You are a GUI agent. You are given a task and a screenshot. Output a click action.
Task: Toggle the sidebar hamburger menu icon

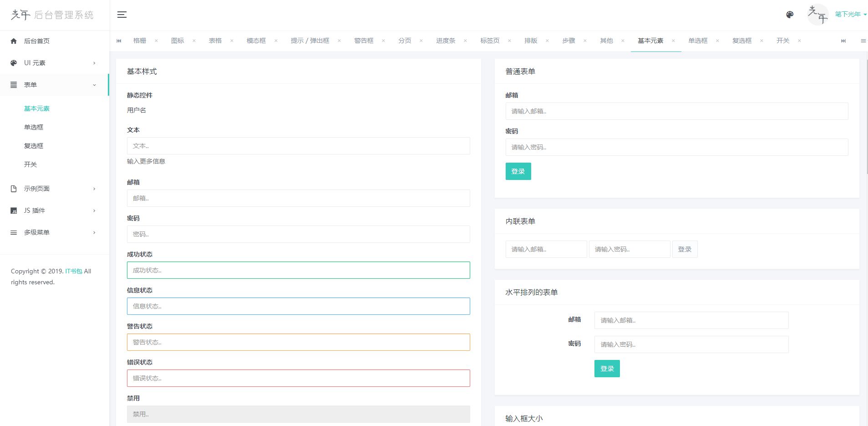click(122, 15)
